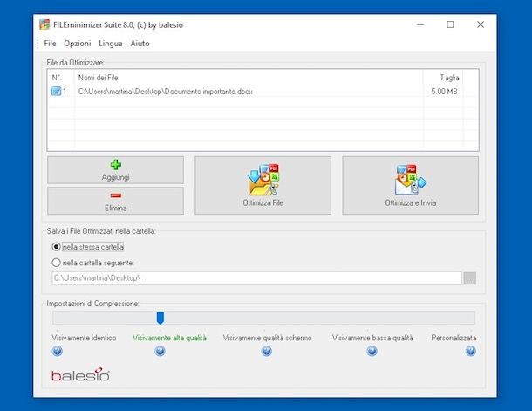Image resolution: width=532 pixels, height=411 pixels.
Task: Select Visivamente qualità schermo label
Action: tap(268, 338)
